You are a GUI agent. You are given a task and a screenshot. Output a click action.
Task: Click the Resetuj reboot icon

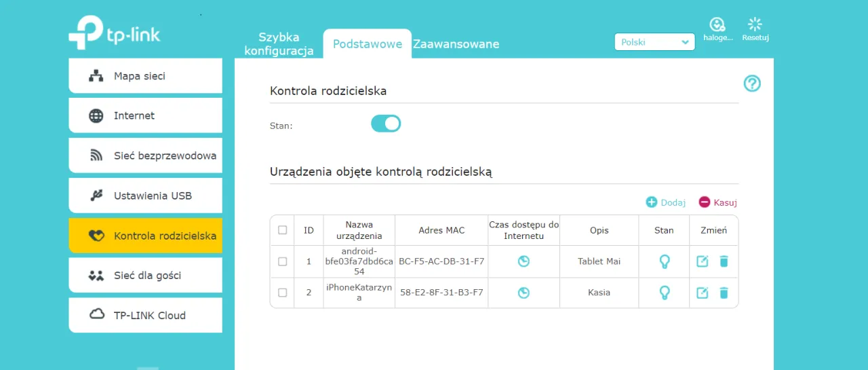[755, 24]
